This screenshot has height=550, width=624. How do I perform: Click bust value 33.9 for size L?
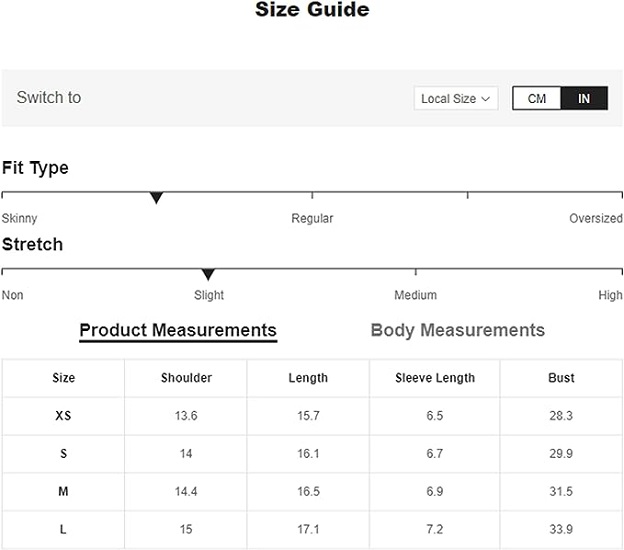tap(561, 529)
